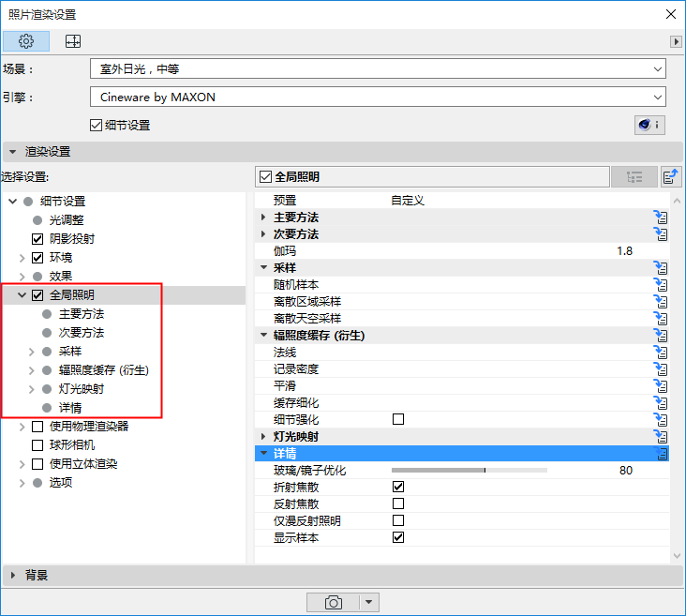Close the 照片渲染设置 dialog

coord(671,14)
